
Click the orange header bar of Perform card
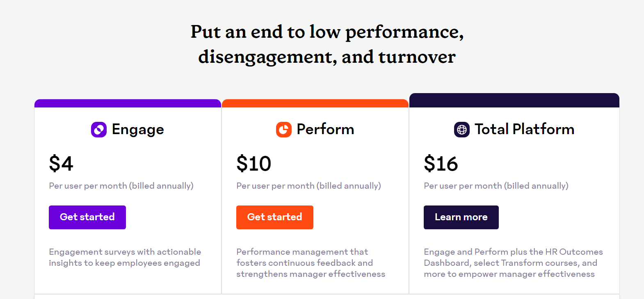(315, 103)
